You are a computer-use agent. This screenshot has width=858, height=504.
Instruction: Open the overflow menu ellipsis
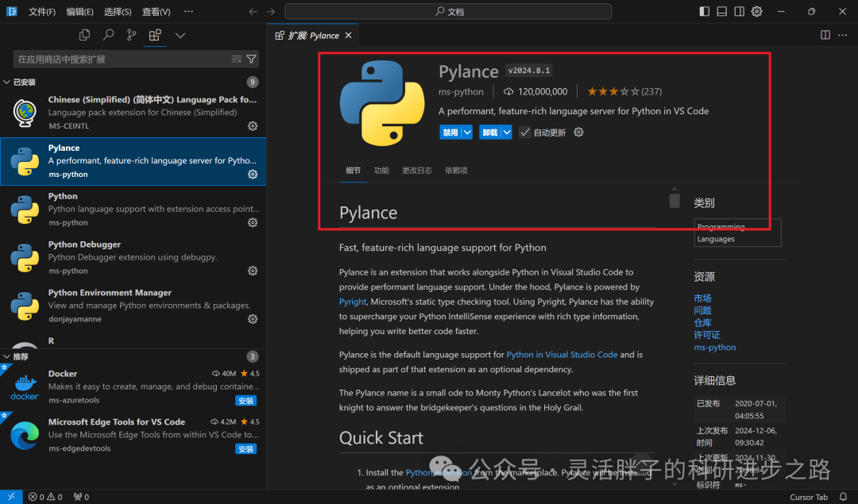pyautogui.click(x=188, y=11)
